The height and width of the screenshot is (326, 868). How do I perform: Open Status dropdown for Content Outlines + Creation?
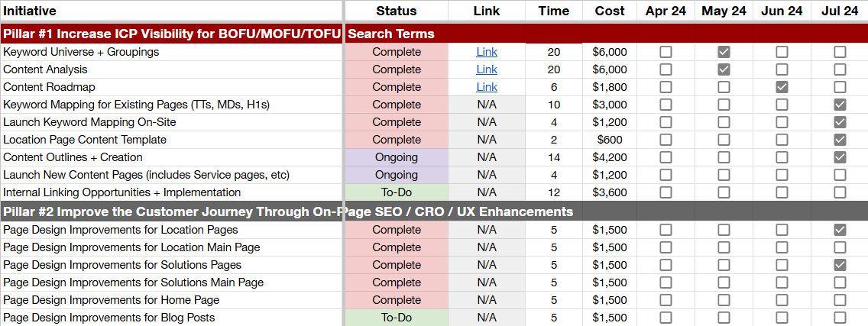397,157
